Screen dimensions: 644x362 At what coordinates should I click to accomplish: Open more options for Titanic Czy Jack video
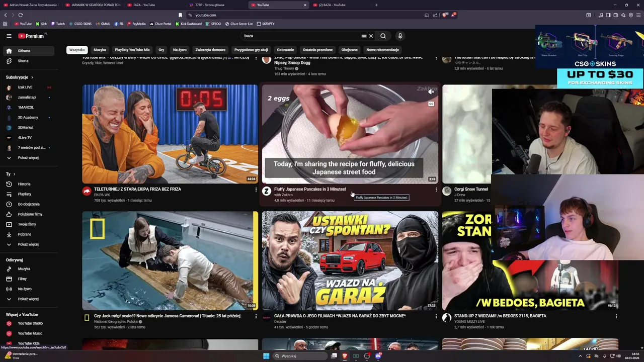pos(256,316)
